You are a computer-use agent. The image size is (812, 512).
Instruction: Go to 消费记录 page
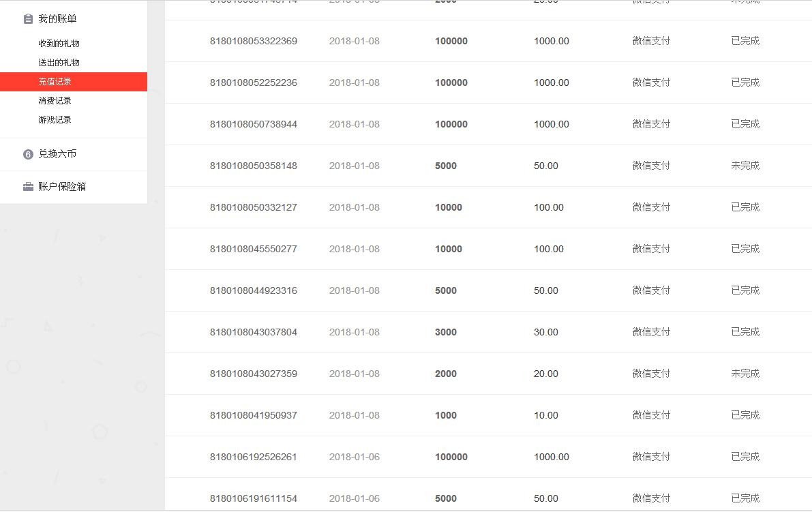(55, 101)
